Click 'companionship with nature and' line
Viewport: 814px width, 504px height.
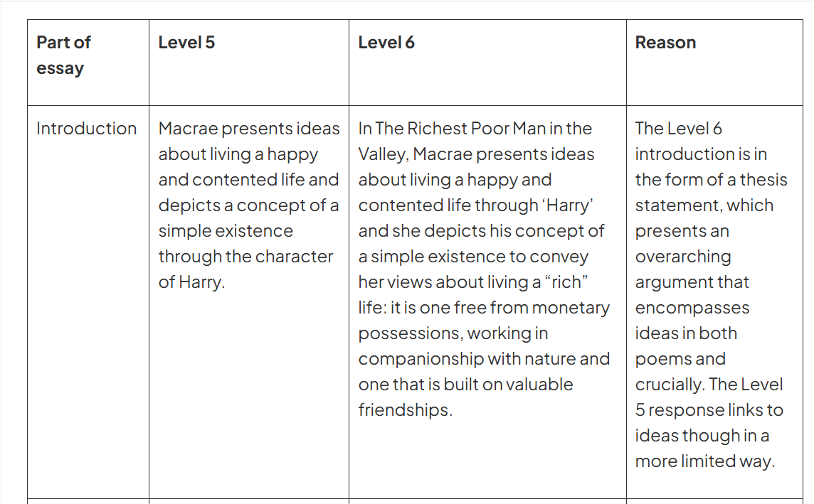tap(484, 359)
